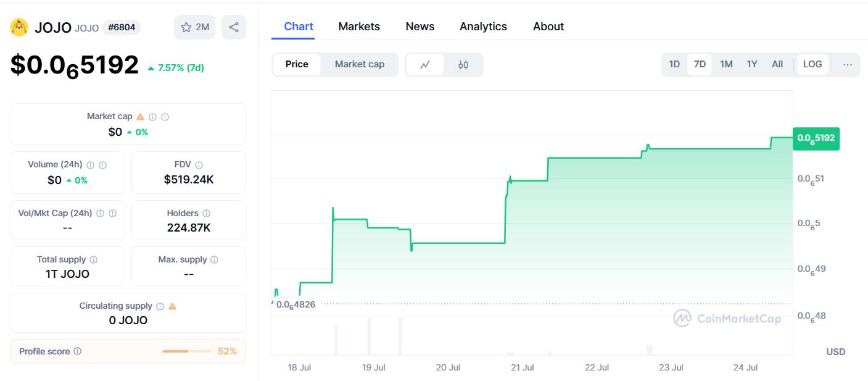This screenshot has height=381, width=868.
Task: Click the Market cap orange warning triangle
Action: (x=141, y=117)
